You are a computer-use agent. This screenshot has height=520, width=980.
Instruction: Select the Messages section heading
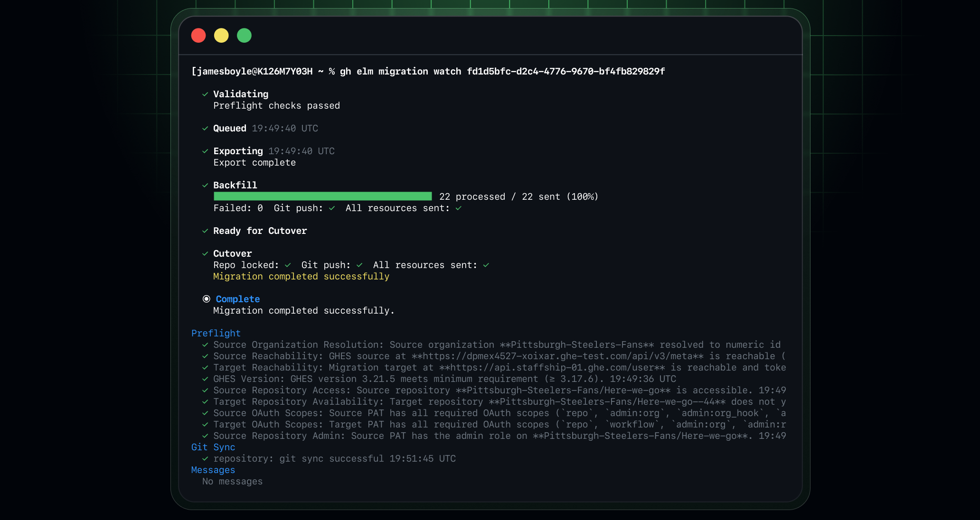coord(213,470)
